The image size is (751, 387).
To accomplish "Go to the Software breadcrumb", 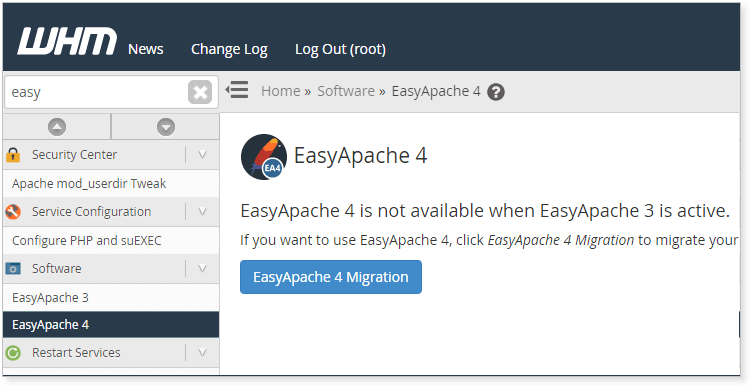I will click(x=346, y=91).
